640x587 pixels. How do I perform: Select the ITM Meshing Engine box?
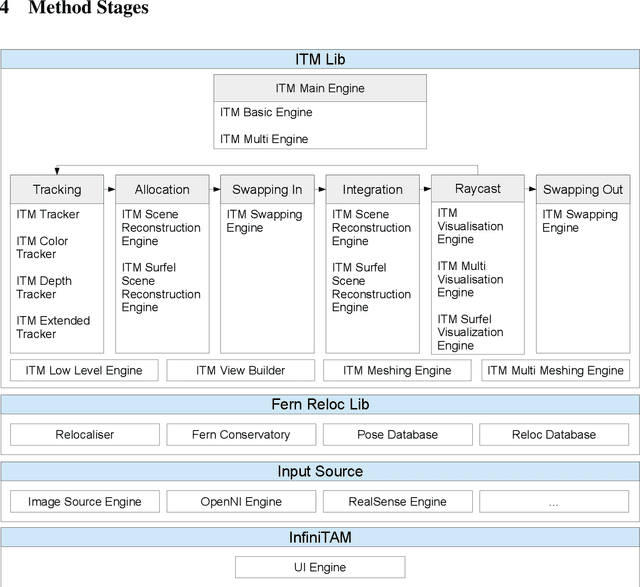coord(397,370)
